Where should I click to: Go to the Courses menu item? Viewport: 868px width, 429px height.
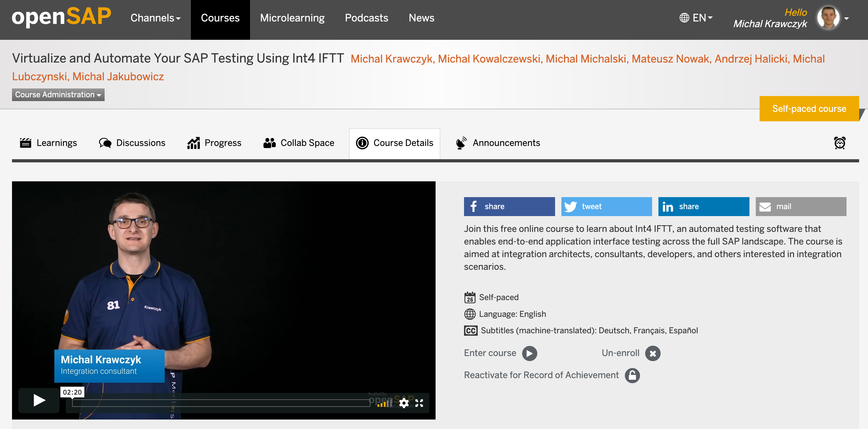[220, 20]
